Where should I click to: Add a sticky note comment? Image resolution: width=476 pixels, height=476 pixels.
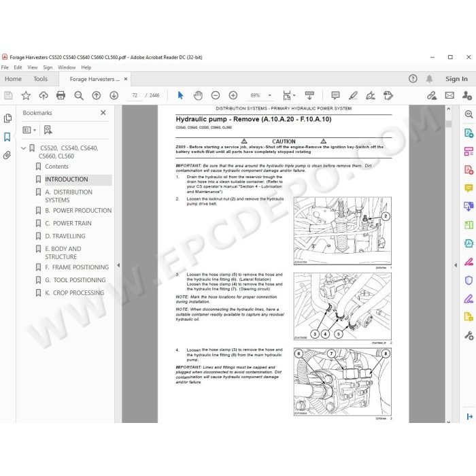(335, 96)
